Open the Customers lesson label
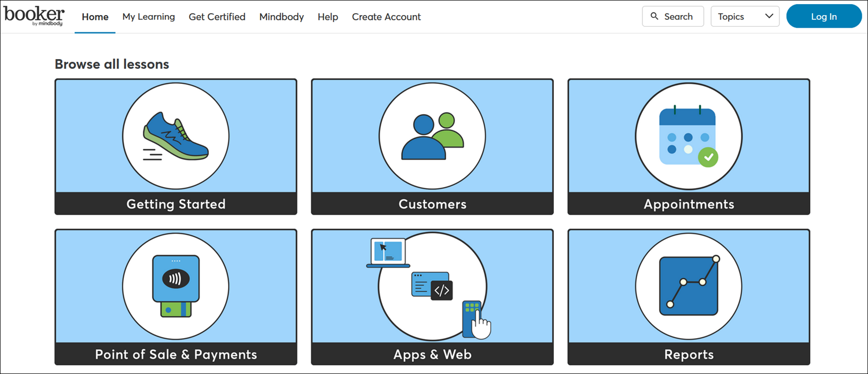Image resolution: width=868 pixels, height=374 pixels. pos(432,204)
